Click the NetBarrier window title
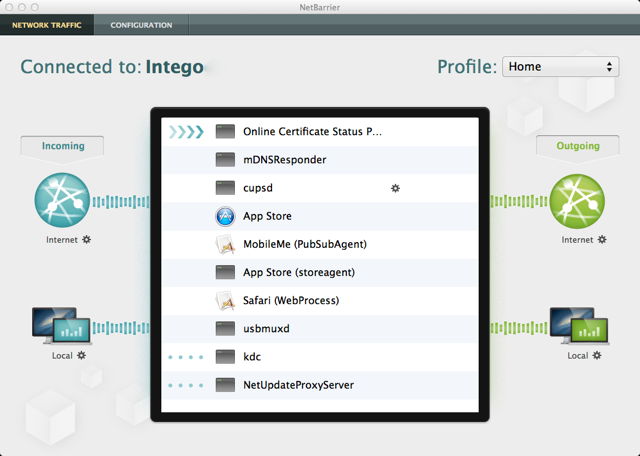Viewport: 640px width, 456px height. (x=320, y=7)
